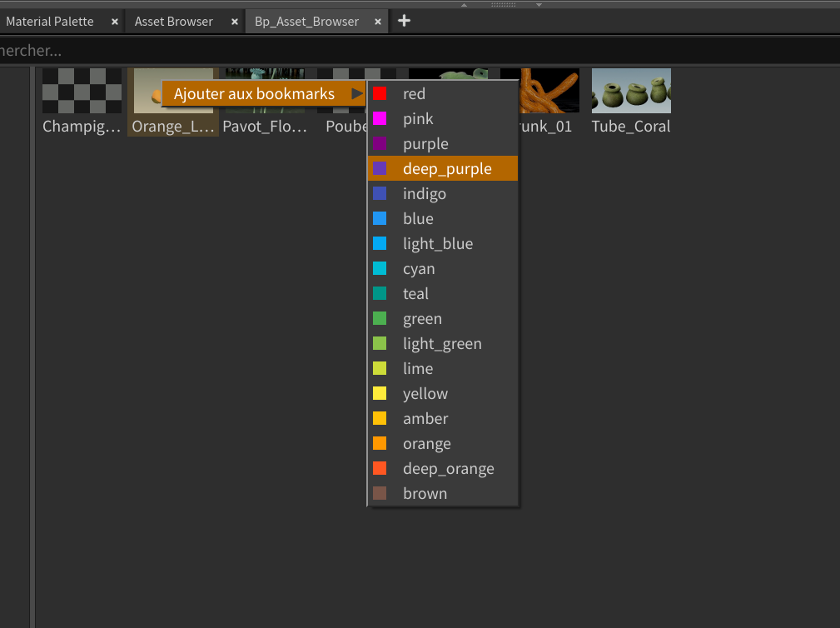Switch to the Asset Browser tab
Screen dimensions: 840x628
[x=173, y=22]
